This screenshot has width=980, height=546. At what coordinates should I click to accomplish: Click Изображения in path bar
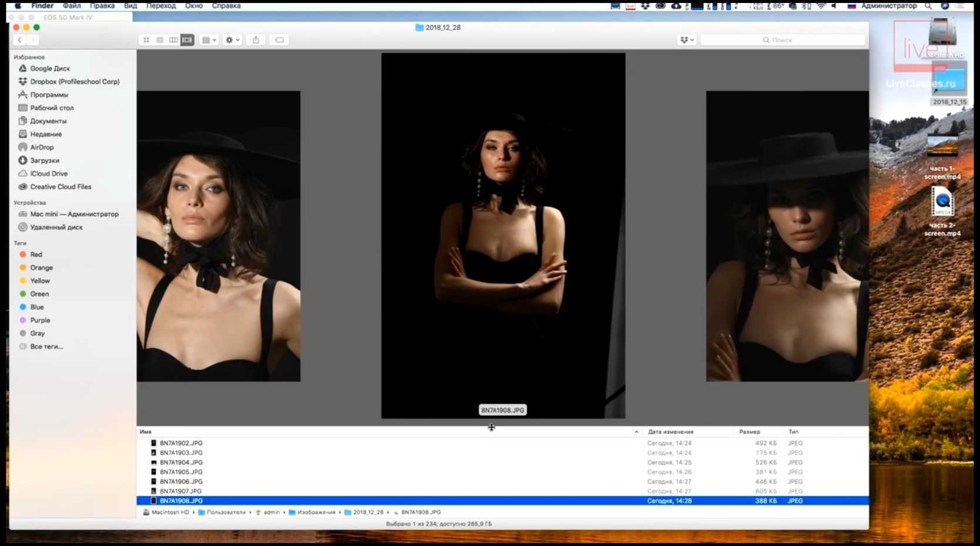click(x=312, y=512)
